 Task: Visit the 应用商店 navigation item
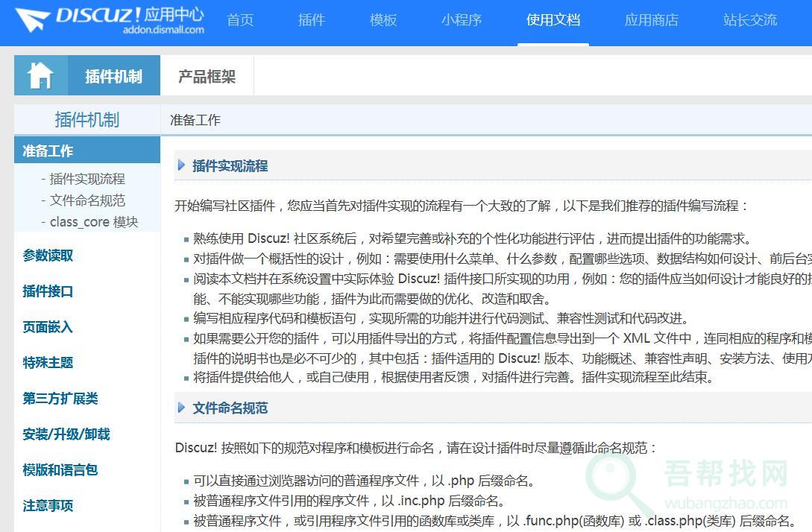coord(651,20)
